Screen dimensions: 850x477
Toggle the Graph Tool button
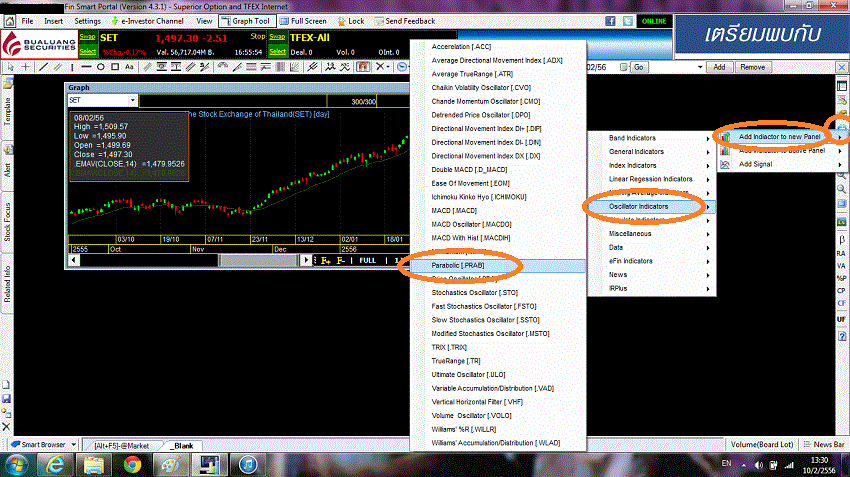point(247,21)
